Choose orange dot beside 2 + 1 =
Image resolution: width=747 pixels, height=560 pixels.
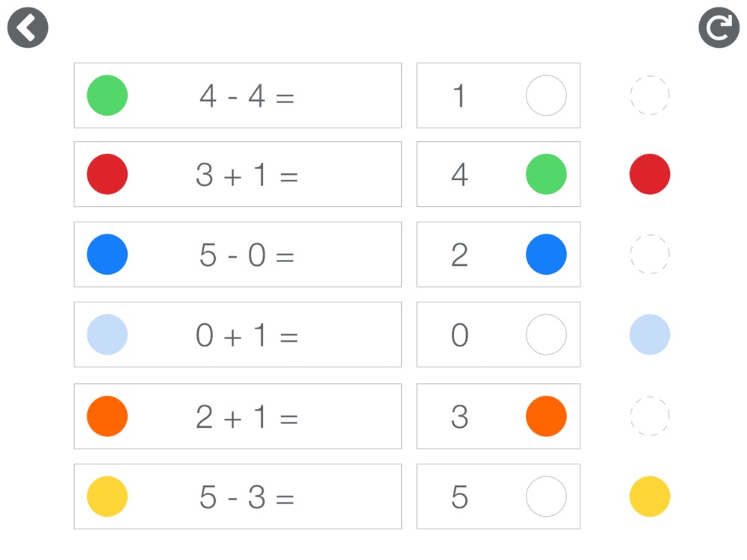click(107, 416)
